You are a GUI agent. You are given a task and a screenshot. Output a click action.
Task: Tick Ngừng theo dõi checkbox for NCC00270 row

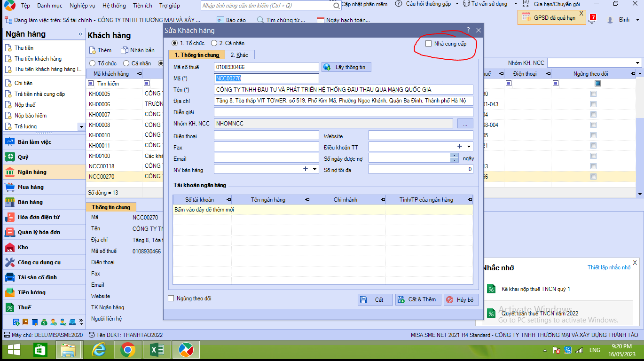(x=593, y=177)
